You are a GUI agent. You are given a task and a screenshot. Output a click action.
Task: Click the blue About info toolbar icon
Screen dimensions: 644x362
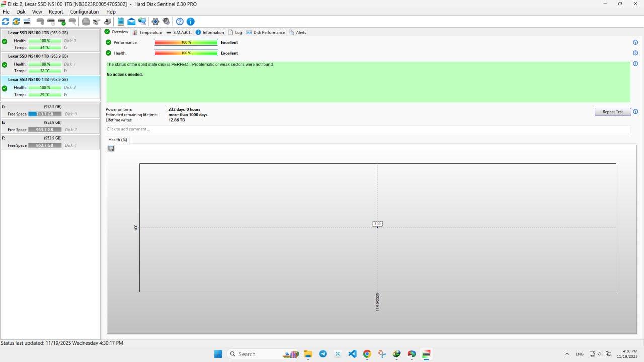[x=190, y=22]
